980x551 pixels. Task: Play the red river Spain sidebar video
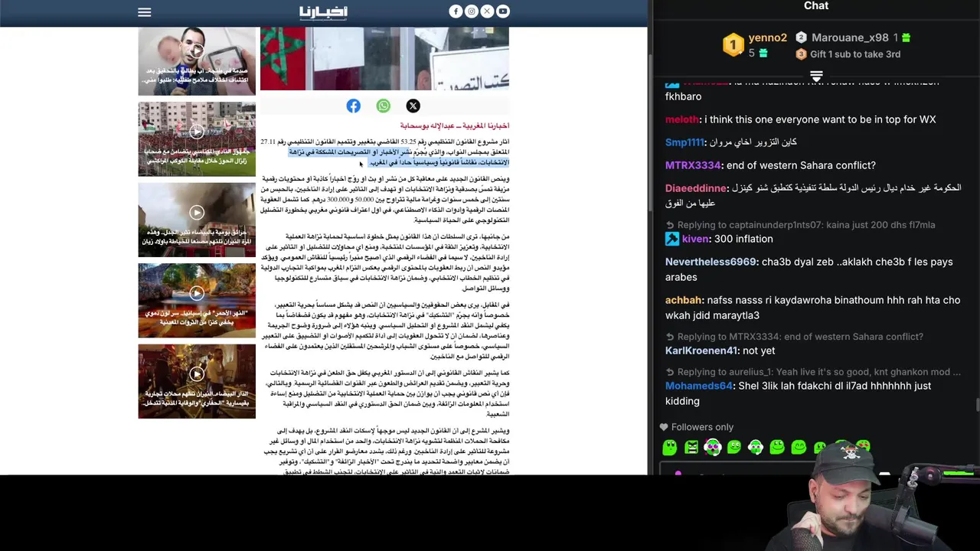pos(197,300)
